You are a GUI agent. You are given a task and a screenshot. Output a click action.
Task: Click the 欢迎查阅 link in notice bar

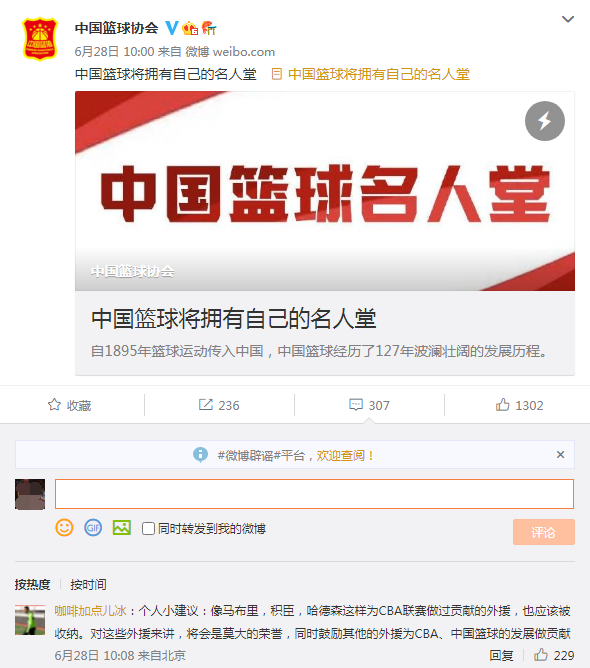[x=340, y=455]
